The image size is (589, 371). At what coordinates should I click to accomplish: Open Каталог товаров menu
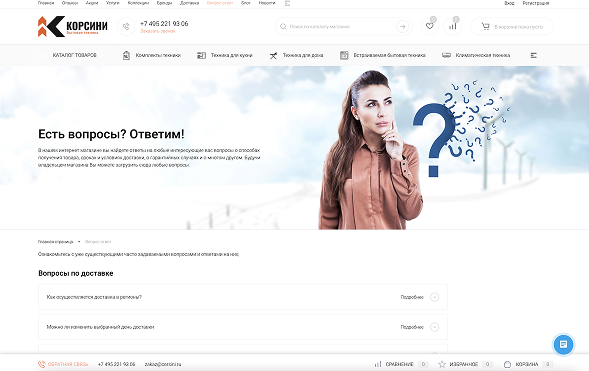click(74, 55)
